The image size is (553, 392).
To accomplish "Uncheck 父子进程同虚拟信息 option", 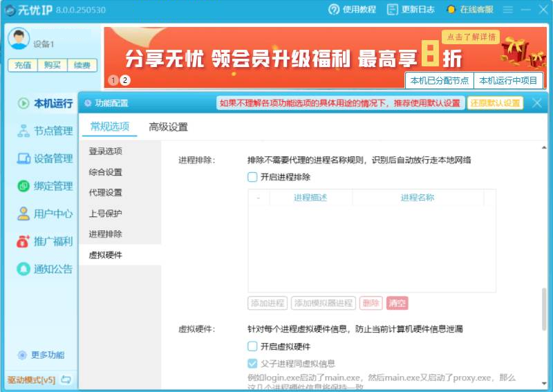I will click(x=252, y=364).
